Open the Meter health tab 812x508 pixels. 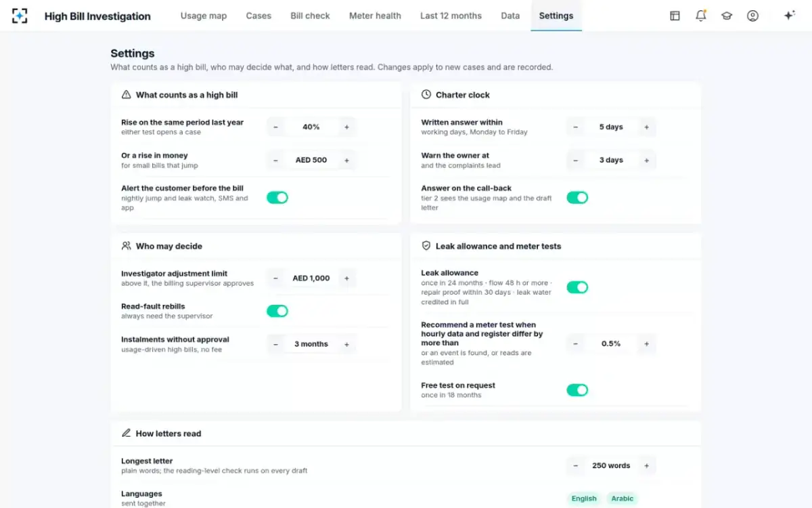coord(375,16)
